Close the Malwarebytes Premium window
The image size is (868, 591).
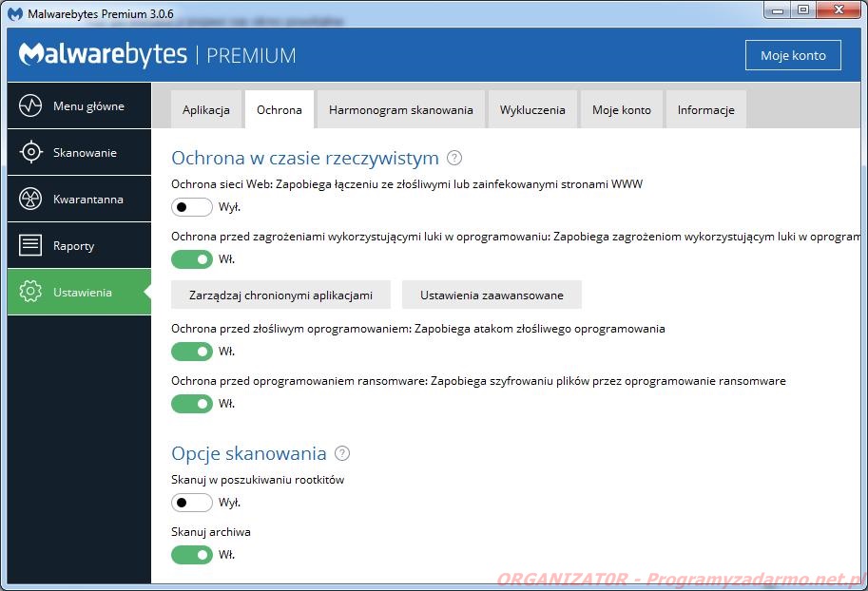(x=839, y=10)
